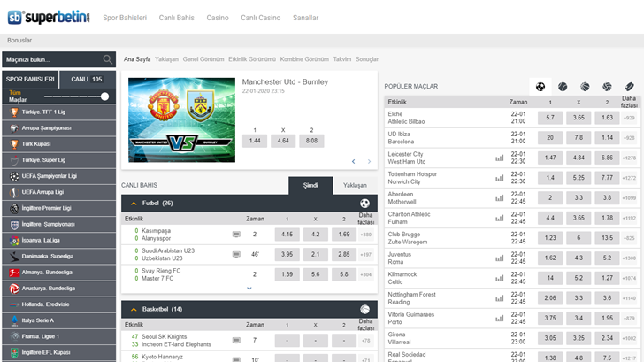Image resolution: width=644 pixels, height=362 pixels.
Task: Collapse the Basketbol (14) section
Action: [x=134, y=310]
